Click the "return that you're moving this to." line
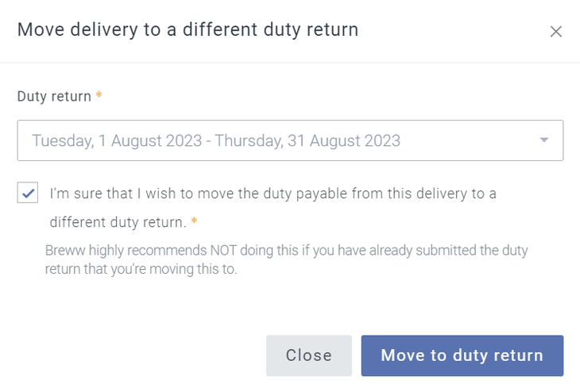The image size is (580, 392). pos(141,269)
